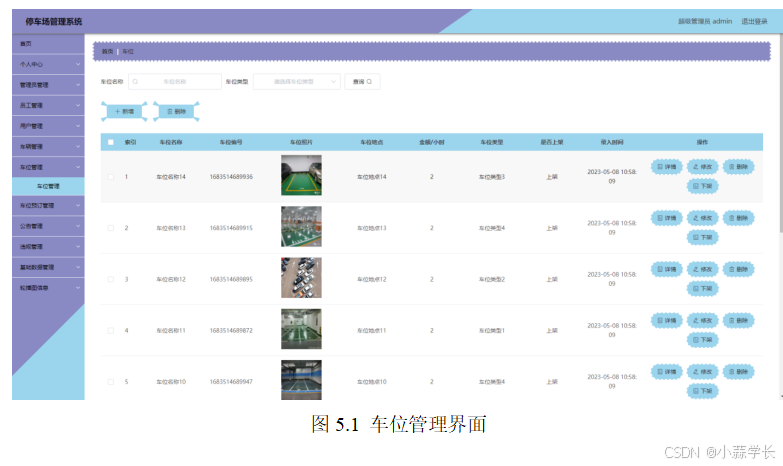
Task: Click 首页 in the breadcrumb
Action: coord(107,50)
